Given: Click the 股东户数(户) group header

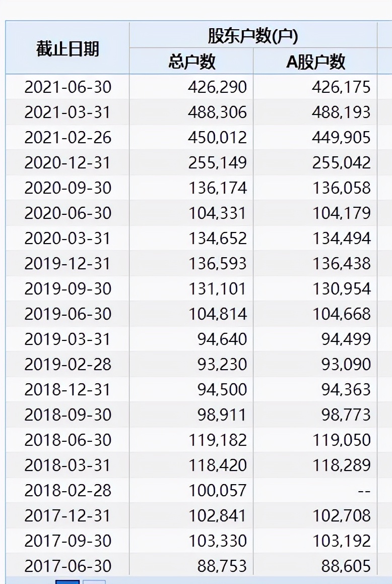Looking at the screenshot, I should (253, 36).
